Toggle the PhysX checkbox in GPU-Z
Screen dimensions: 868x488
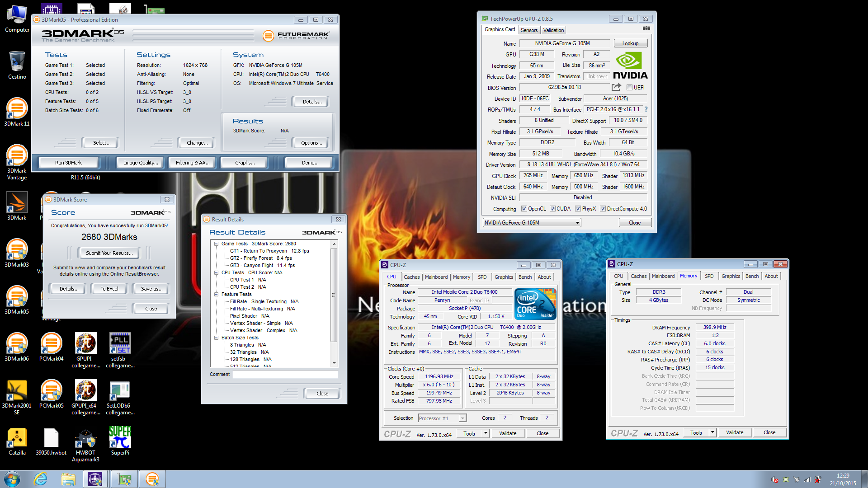point(578,209)
